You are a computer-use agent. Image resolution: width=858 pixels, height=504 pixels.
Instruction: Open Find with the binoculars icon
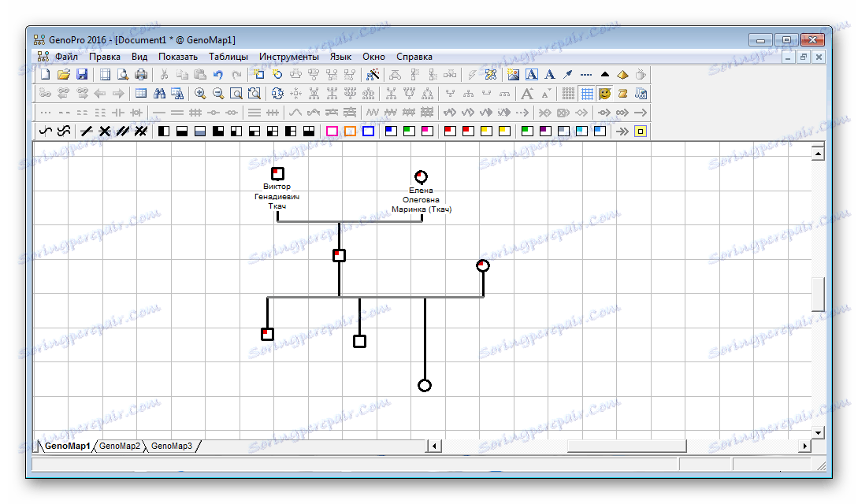(159, 94)
